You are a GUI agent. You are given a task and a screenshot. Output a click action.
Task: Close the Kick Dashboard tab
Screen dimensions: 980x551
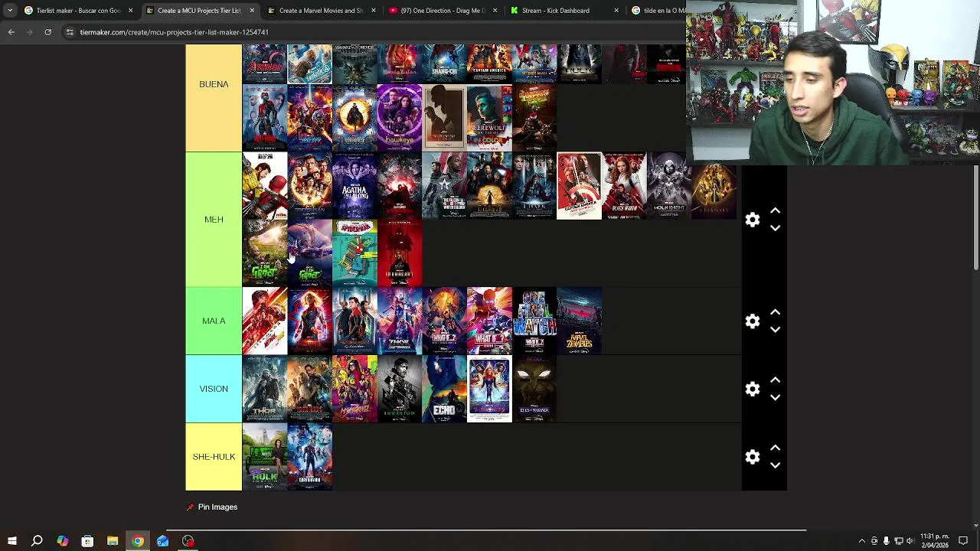[616, 11]
